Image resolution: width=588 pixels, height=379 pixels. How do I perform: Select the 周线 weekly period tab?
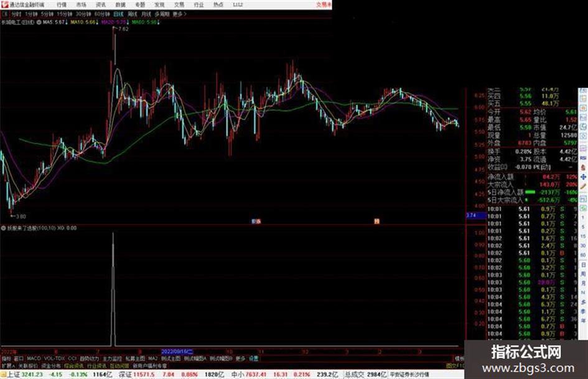coord(133,14)
